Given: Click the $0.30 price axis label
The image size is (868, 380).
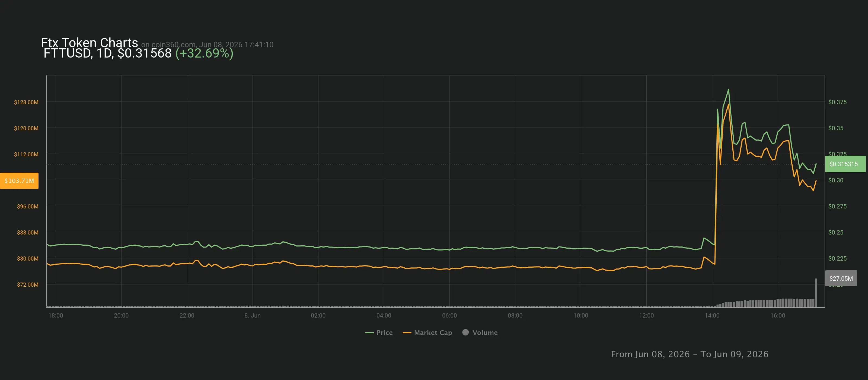Looking at the screenshot, I should tap(836, 180).
